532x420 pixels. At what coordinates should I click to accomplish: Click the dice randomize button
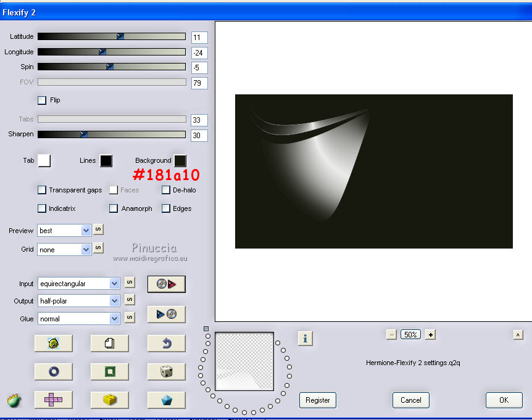(166, 371)
